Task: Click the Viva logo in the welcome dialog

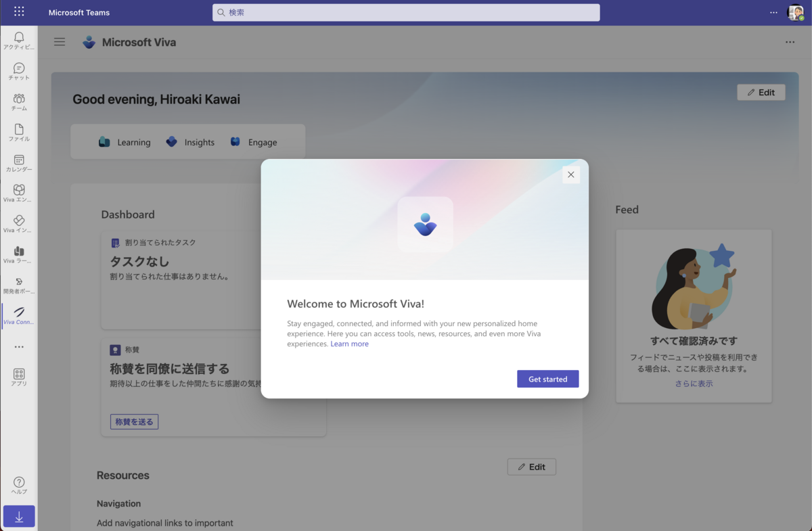Action: click(425, 225)
